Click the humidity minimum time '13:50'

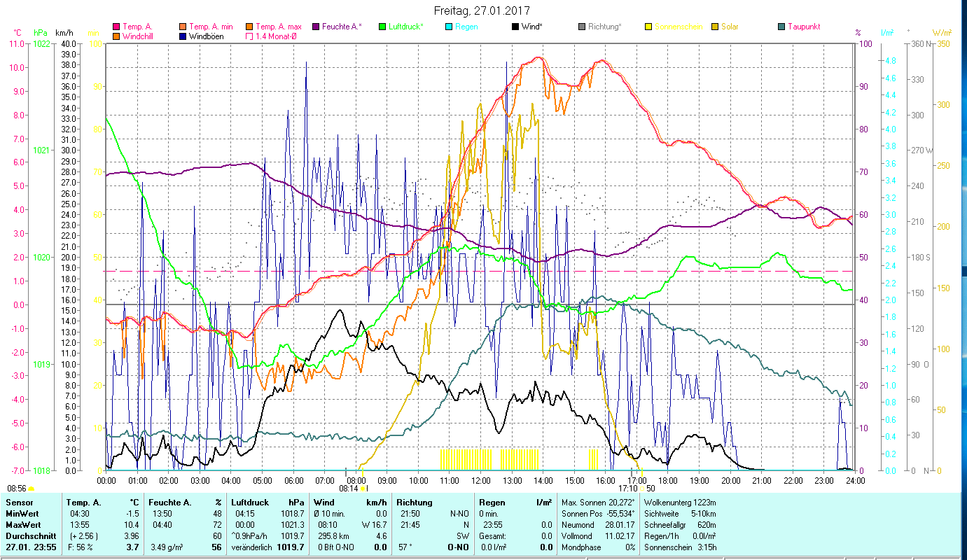pos(162,514)
